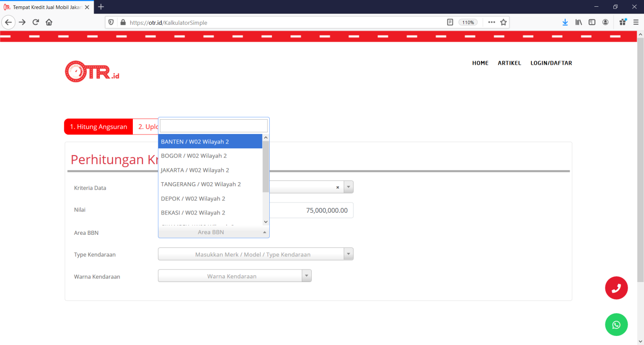The height and width of the screenshot is (345, 644).
Task: Click the Kriteria Data label
Action: coord(90,188)
